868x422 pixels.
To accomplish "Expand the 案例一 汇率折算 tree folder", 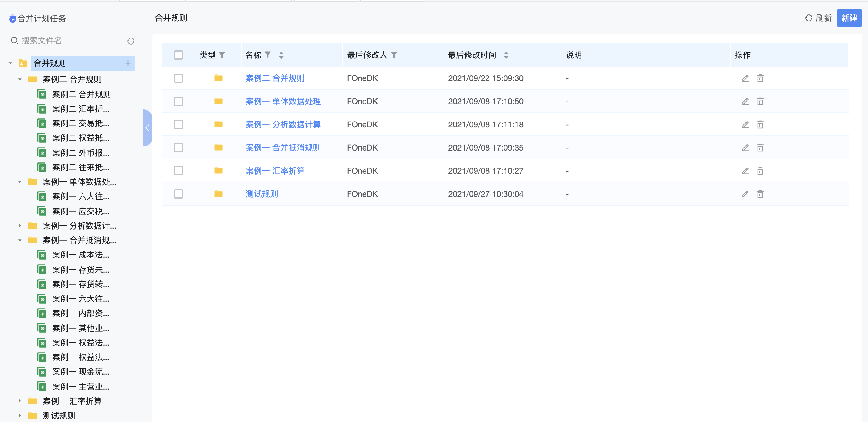I will 19,401.
